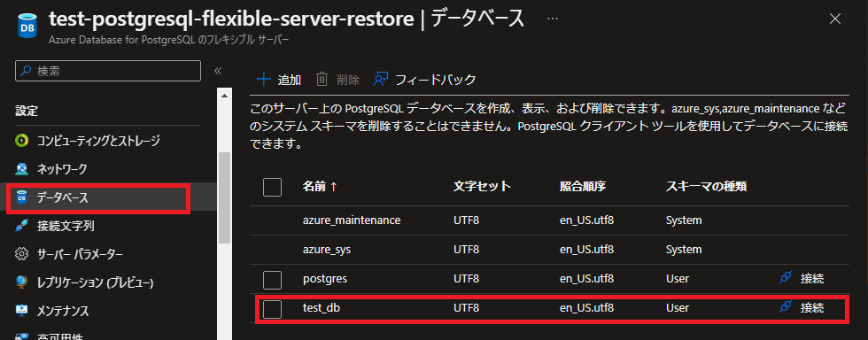Click the connection string plug icon
Viewport: 868px width, 340px height.
tap(21, 226)
